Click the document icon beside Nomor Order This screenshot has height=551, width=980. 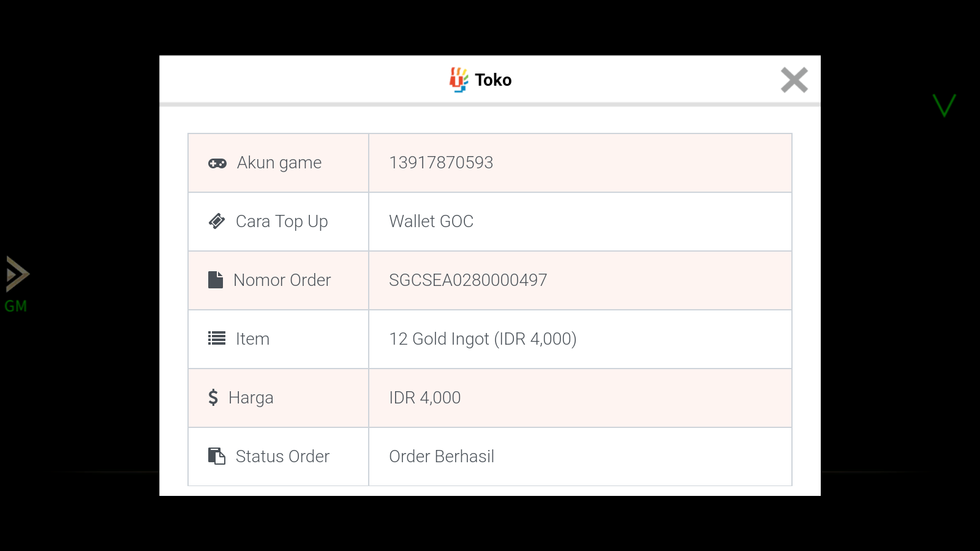(x=216, y=280)
